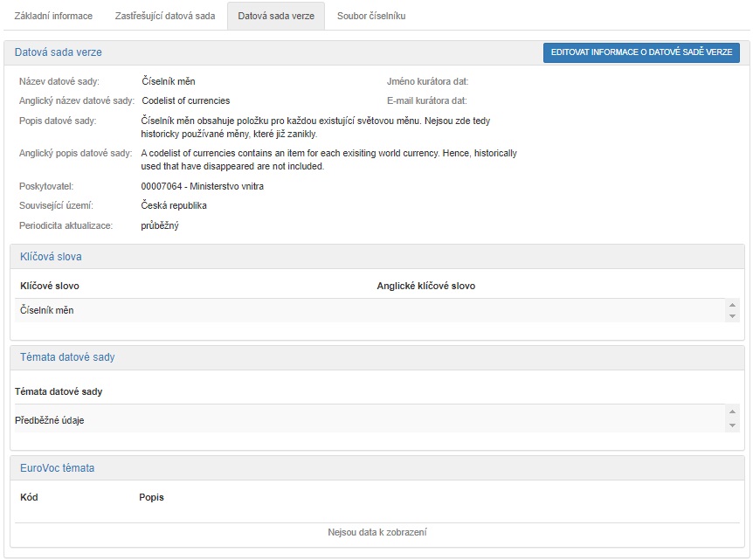Select the Datová sada verze tab

coord(275,16)
